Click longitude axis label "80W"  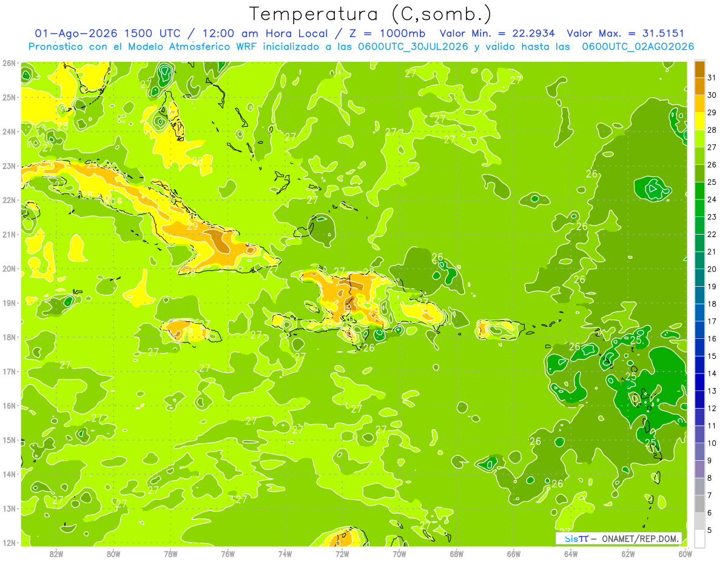click(x=113, y=554)
